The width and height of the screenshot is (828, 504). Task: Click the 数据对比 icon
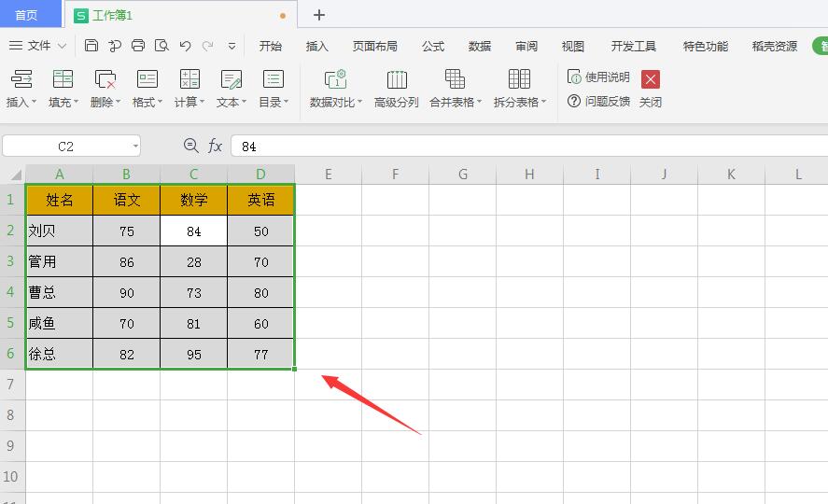pos(335,79)
